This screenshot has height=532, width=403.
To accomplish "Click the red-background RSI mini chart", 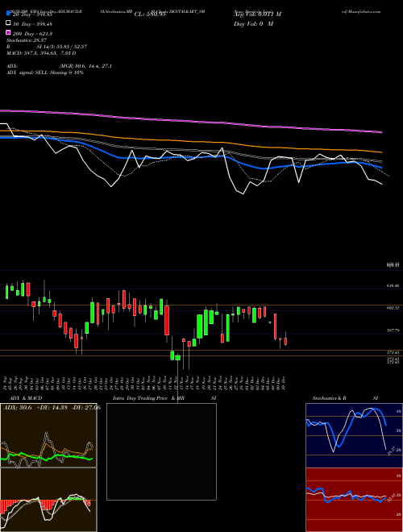I will coord(354,500).
